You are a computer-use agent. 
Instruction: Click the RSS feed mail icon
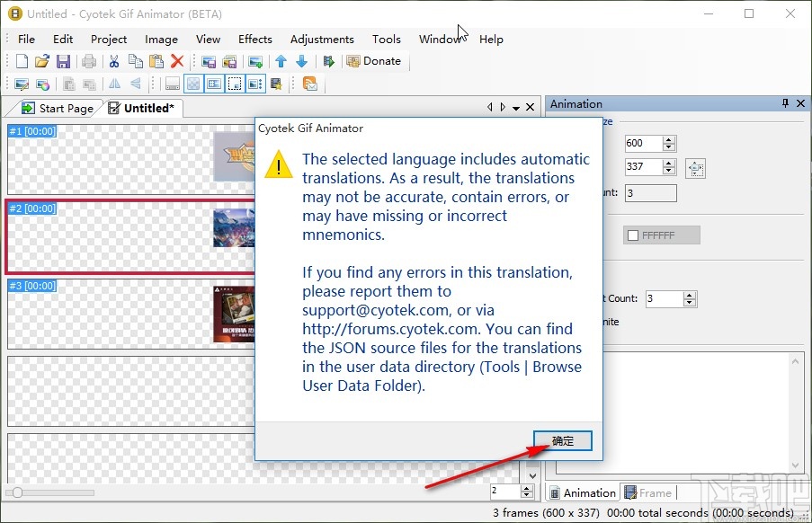click(309, 84)
